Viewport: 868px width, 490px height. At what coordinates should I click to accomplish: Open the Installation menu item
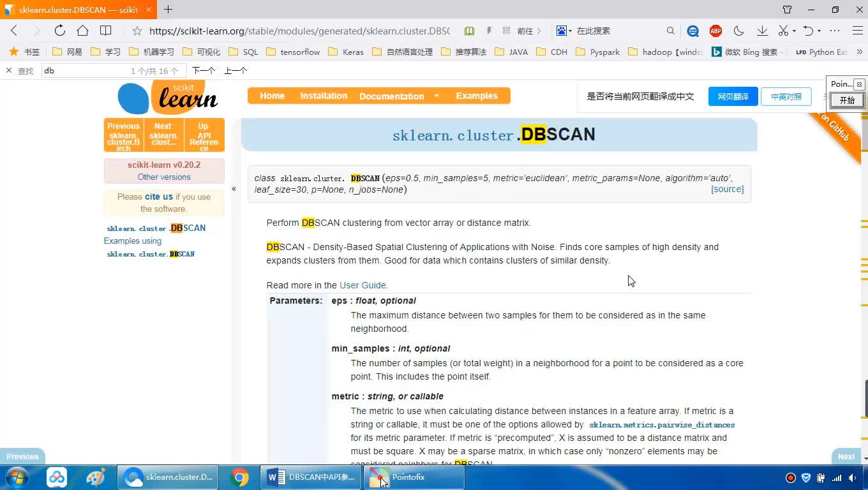(x=324, y=96)
